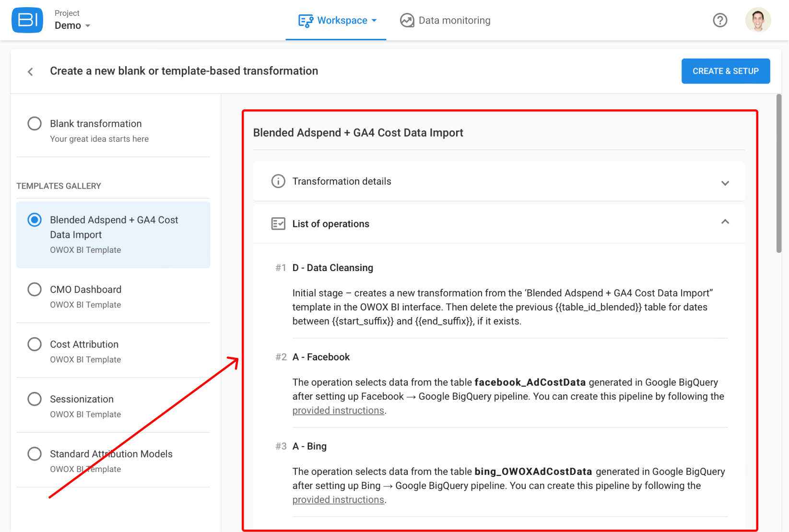Click the page heading 'Create a new blank or template-based transformation'
The height and width of the screenshot is (532, 789).
[184, 71]
